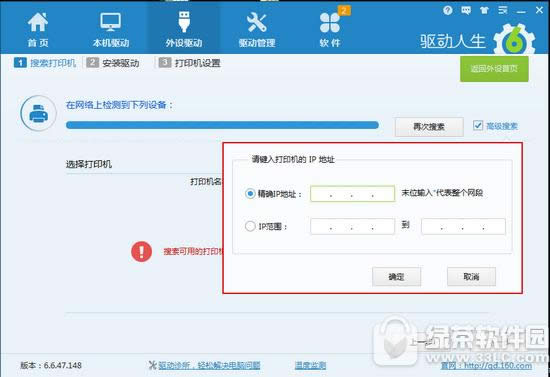Image resolution: width=550 pixels, height=377 pixels.
Task: Click the round printer icon
Action: tap(39, 113)
